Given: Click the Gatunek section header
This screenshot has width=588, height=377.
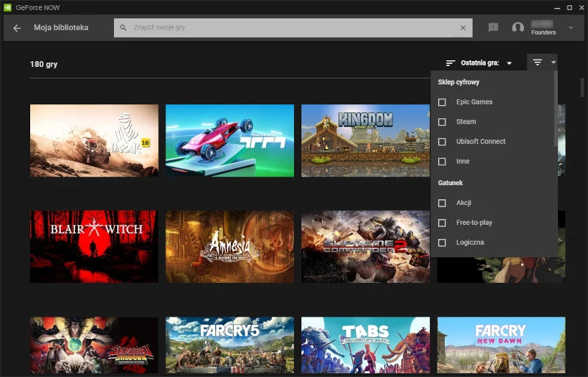Looking at the screenshot, I should click(x=451, y=183).
